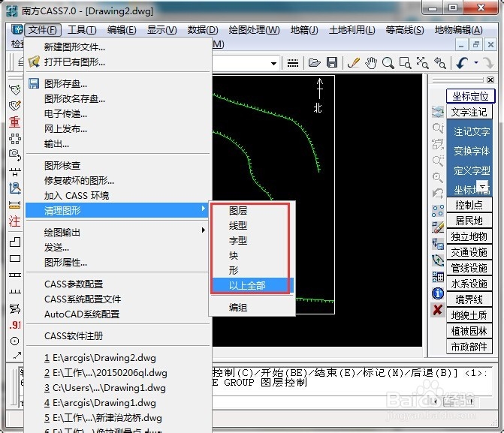Click the 注 annotation icon in left toolbar
Viewport: 504px width, 433px height.
tap(14, 221)
